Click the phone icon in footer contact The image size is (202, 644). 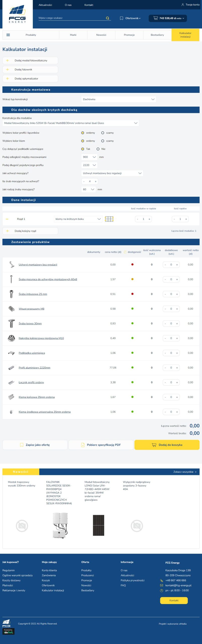(x=162, y=580)
